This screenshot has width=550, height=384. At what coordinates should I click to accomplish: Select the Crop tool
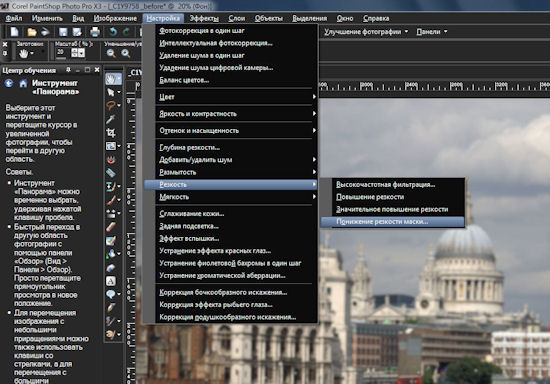[111, 133]
